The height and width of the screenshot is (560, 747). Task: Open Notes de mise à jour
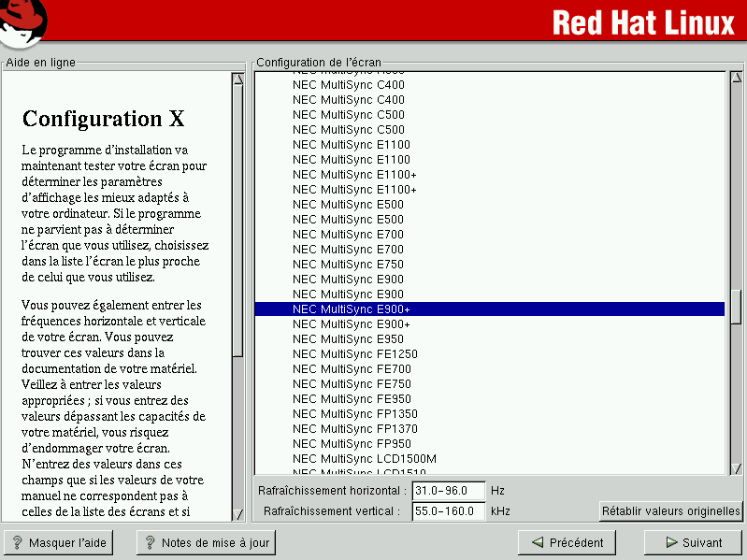[x=206, y=542]
